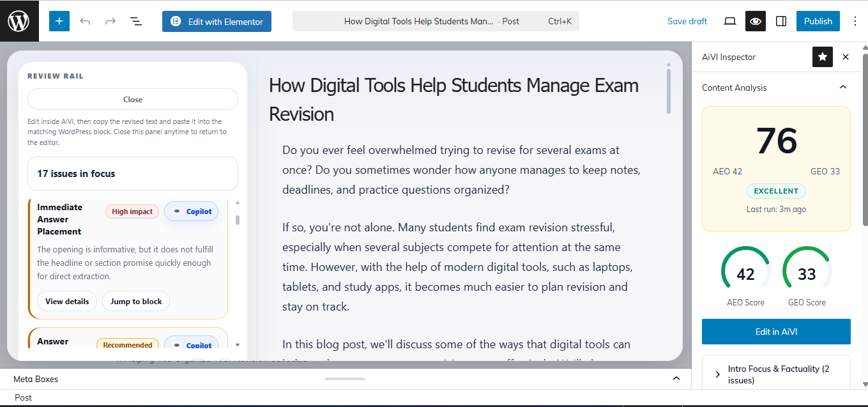Collapse the Content Analysis section
868x407 pixels.
pos(842,88)
